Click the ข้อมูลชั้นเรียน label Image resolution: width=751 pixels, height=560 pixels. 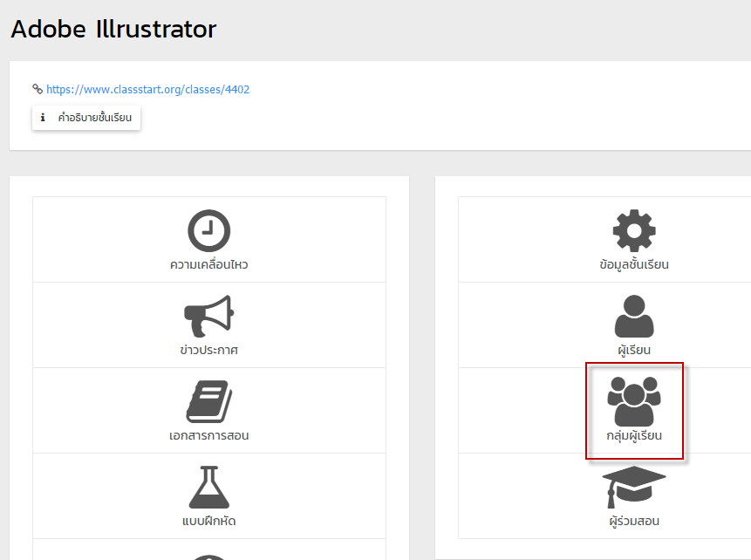point(634,264)
